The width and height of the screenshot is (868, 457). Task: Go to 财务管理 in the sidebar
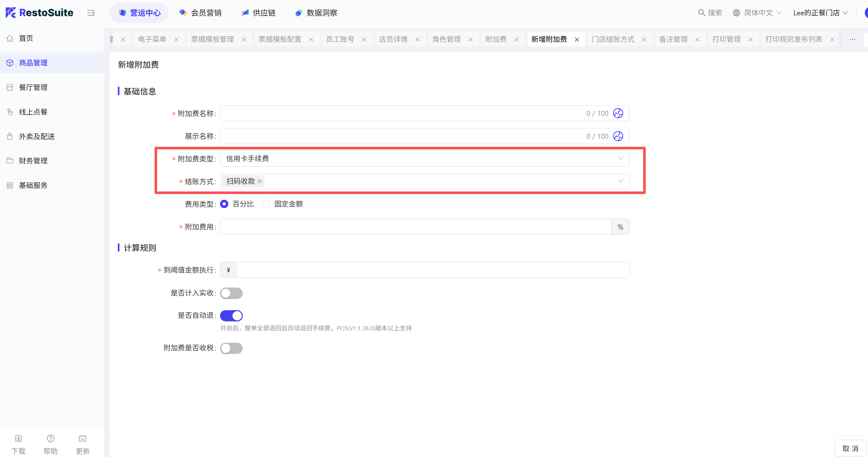coord(33,161)
